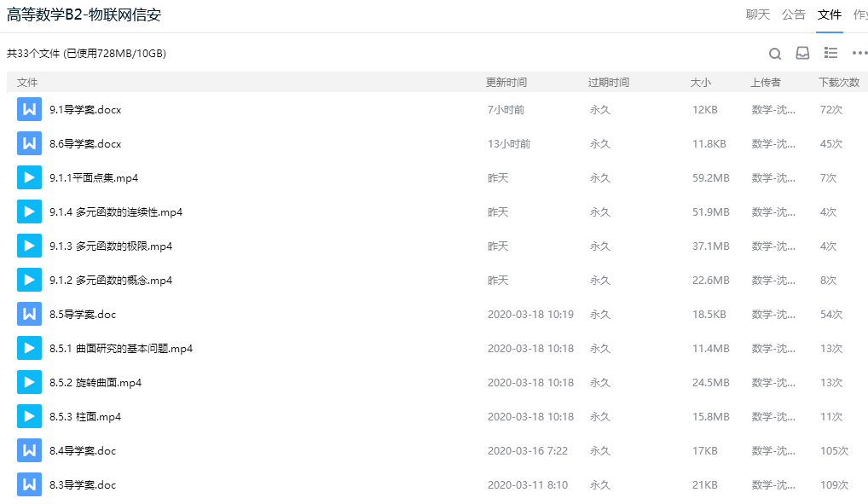The height and width of the screenshot is (504, 868).
Task: Open the file search magnifier icon
Action: tap(775, 53)
